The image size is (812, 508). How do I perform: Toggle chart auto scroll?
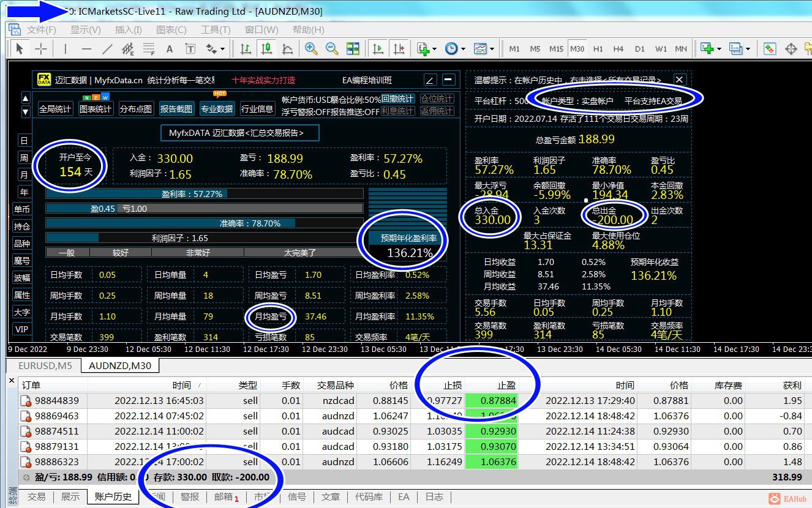378,49
